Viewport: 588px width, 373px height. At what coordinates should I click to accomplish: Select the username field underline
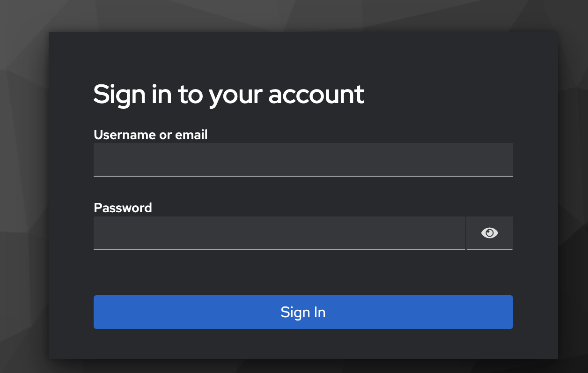[x=303, y=177]
